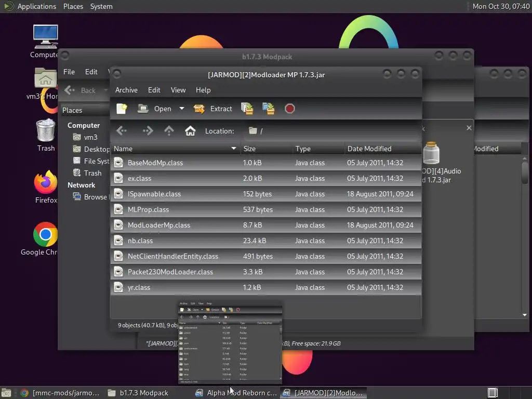Sort by the Name column header
The width and height of the screenshot is (532, 399).
click(175, 149)
